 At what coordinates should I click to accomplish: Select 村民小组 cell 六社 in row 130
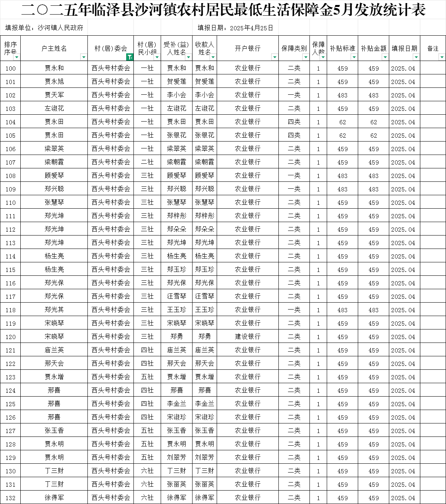(x=147, y=471)
